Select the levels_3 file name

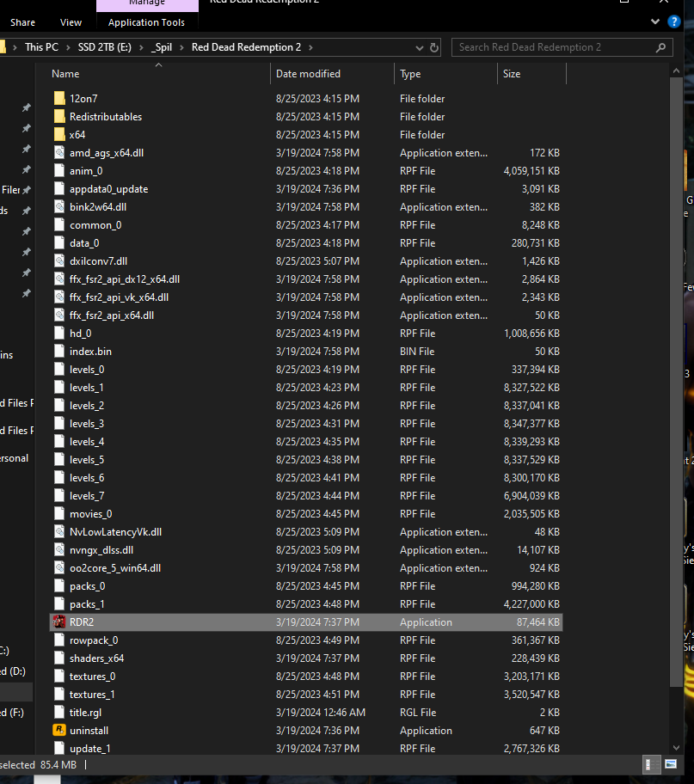[87, 424]
